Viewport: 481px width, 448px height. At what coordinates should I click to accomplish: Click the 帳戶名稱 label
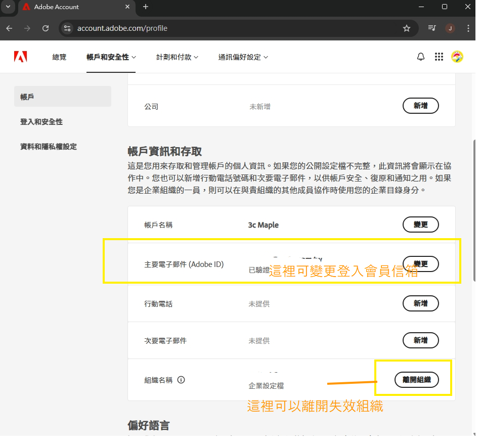click(x=159, y=225)
